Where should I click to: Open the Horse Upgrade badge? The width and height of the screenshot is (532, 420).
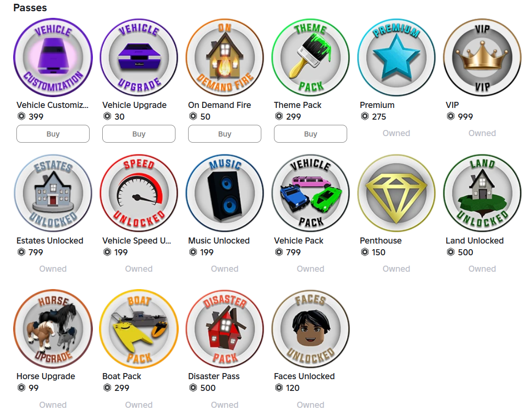pos(53,329)
